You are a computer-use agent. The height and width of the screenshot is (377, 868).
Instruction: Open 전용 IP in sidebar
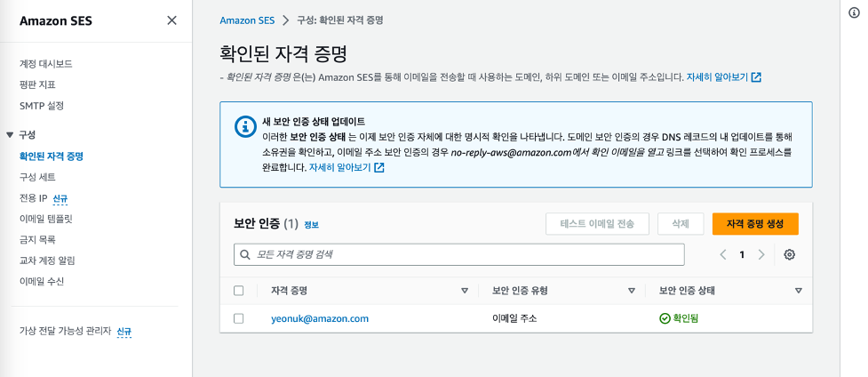coord(33,198)
